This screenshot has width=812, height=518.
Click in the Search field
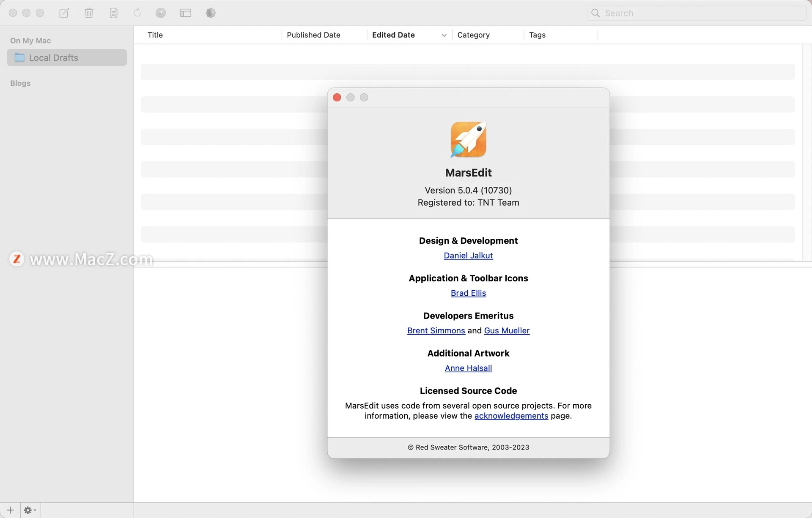697,13
